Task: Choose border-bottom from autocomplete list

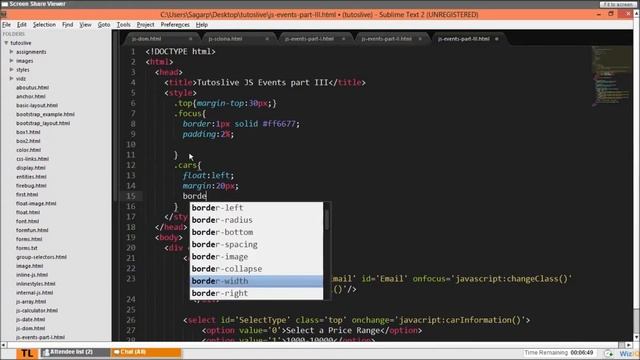Action: coord(256,232)
